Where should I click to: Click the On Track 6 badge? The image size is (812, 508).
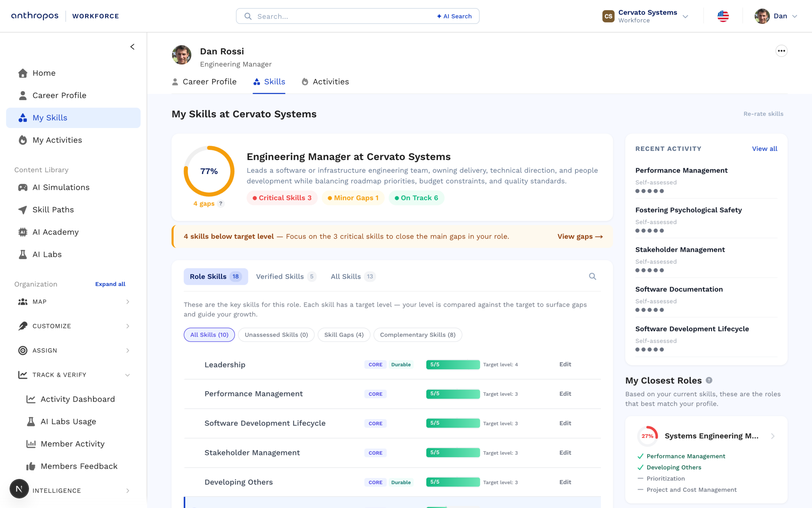pos(416,198)
